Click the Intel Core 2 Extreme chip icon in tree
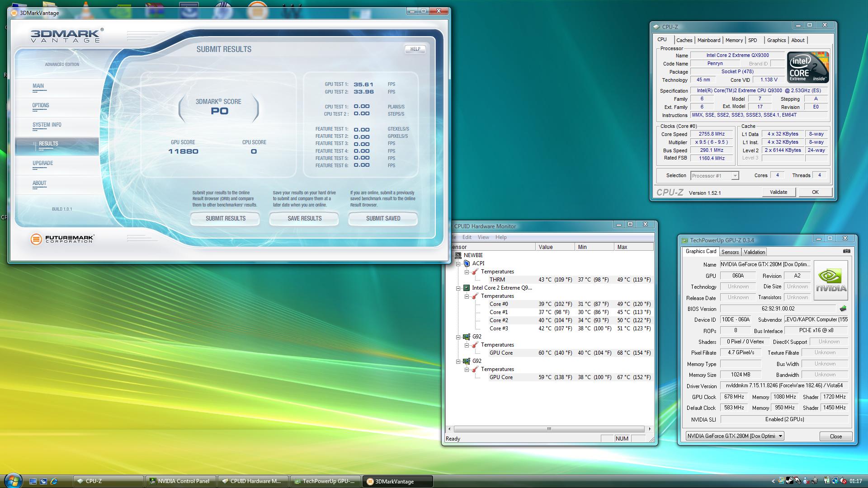 coord(467,288)
